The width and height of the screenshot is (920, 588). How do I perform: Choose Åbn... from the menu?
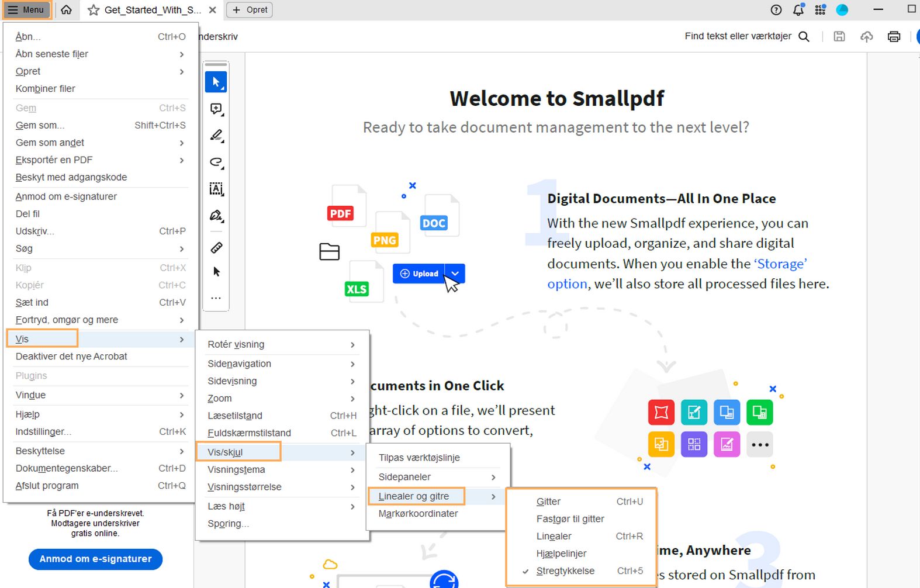click(100, 36)
